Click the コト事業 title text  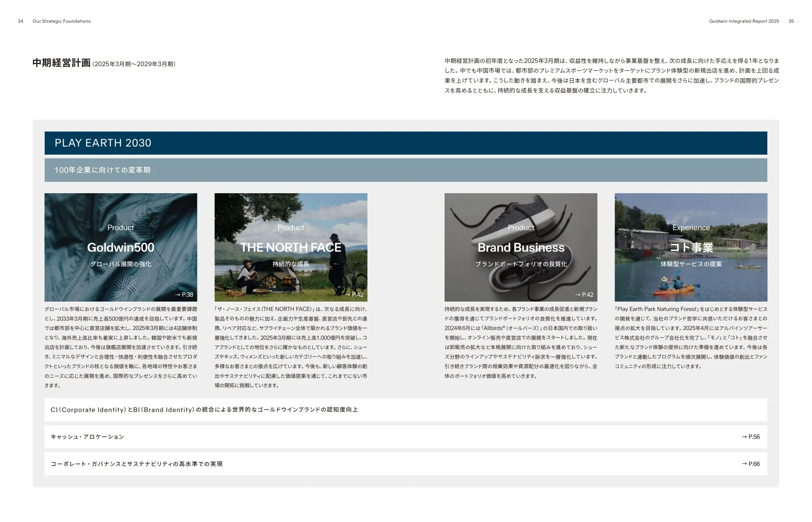(x=691, y=248)
